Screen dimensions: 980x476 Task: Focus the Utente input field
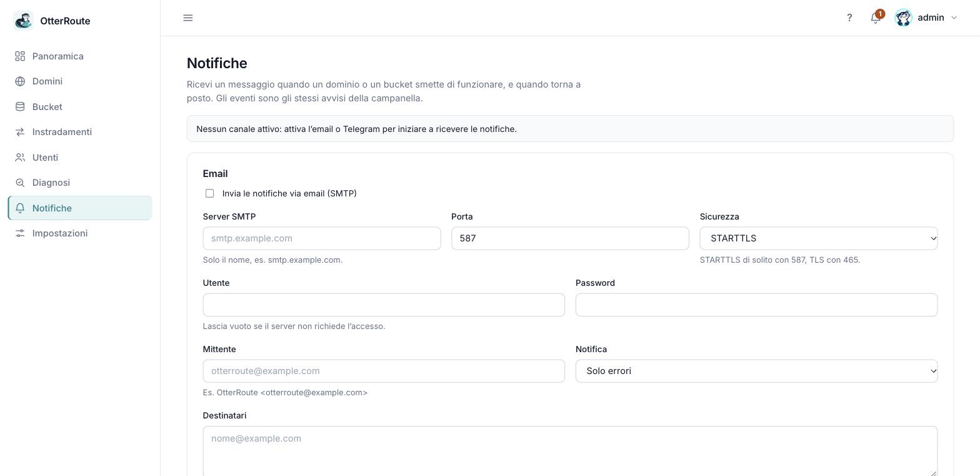click(x=384, y=305)
